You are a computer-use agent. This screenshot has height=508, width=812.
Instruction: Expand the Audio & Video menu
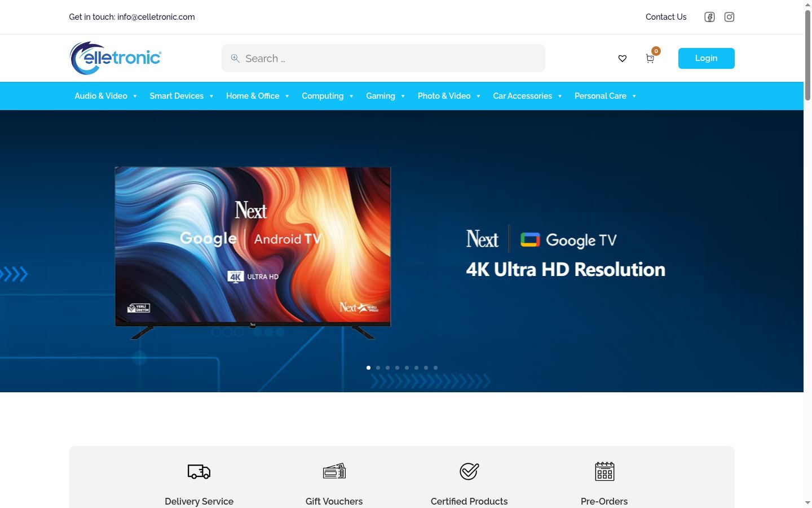pyautogui.click(x=106, y=96)
